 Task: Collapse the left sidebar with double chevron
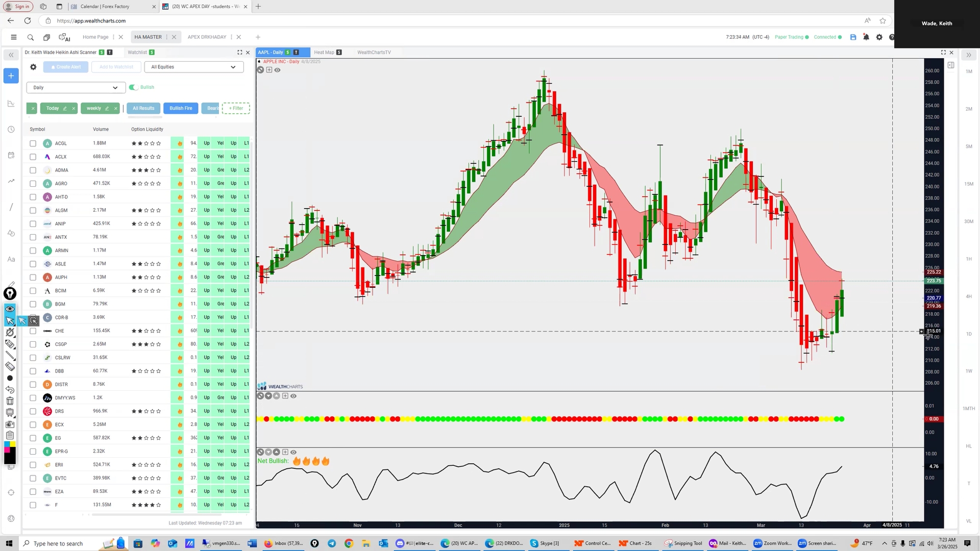(x=11, y=55)
